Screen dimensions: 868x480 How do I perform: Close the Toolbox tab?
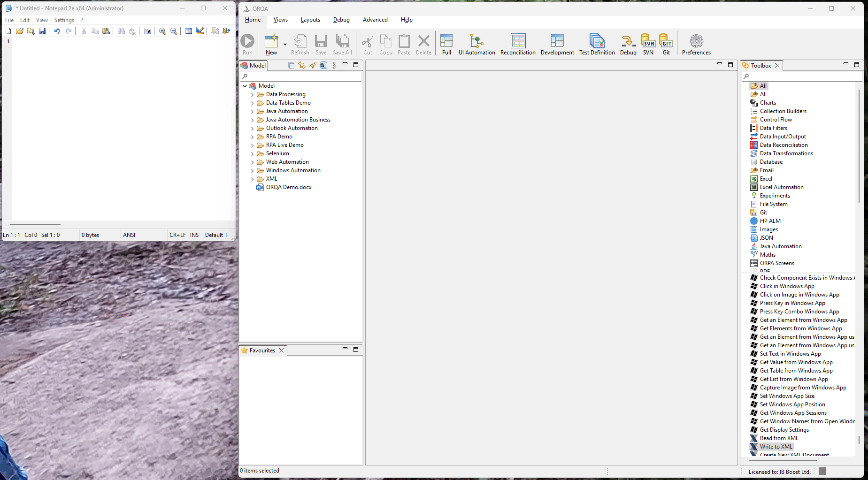(777, 66)
